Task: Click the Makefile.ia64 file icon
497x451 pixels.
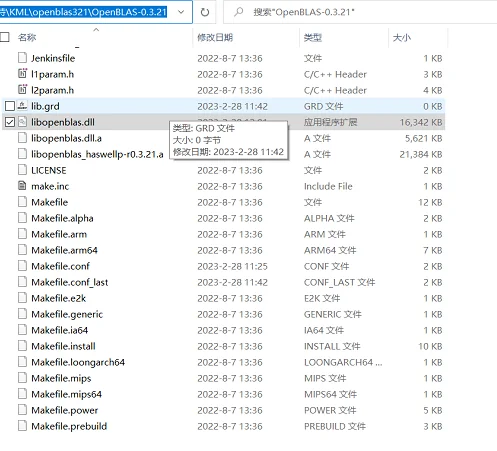Action: (x=22, y=330)
